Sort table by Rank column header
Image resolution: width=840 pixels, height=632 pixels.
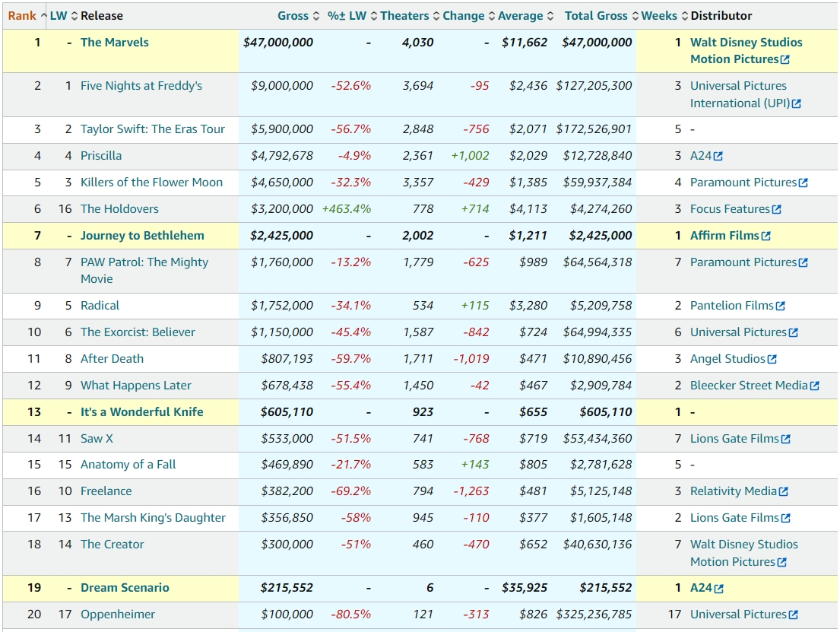click(27, 16)
